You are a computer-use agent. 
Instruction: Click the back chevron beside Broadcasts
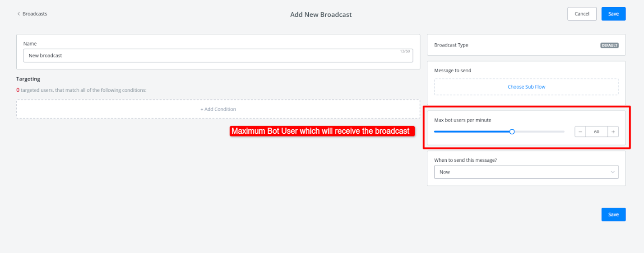[x=19, y=14]
